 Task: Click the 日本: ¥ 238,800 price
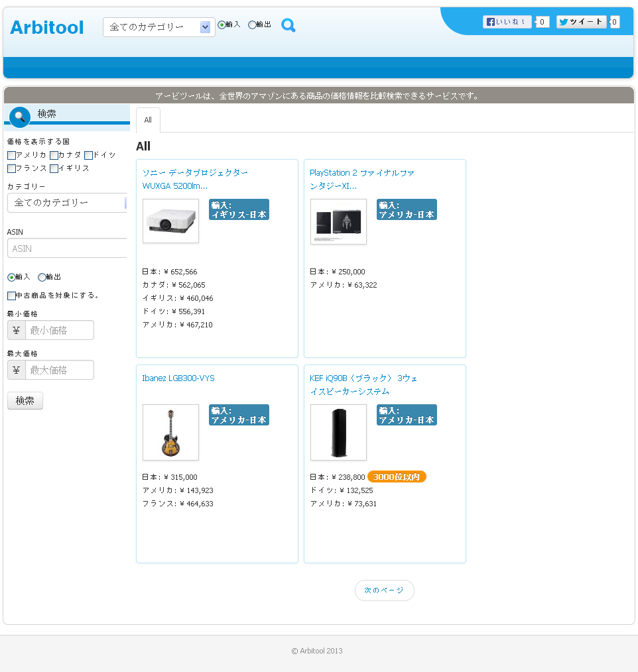[338, 477]
